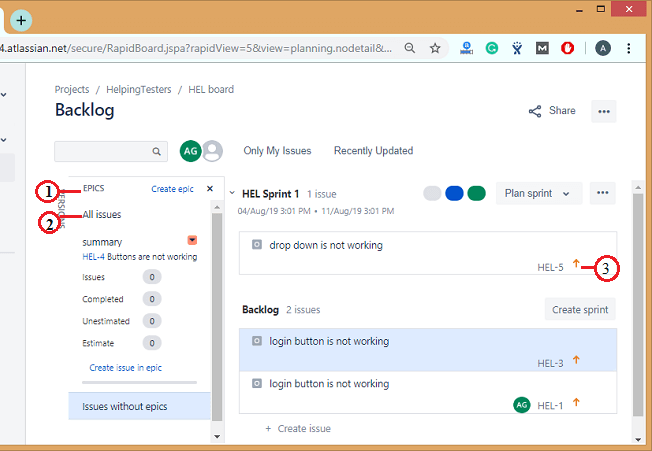Screen dimensions: 652x451
Task: Open HEL-3 issue key
Action: 550,364
